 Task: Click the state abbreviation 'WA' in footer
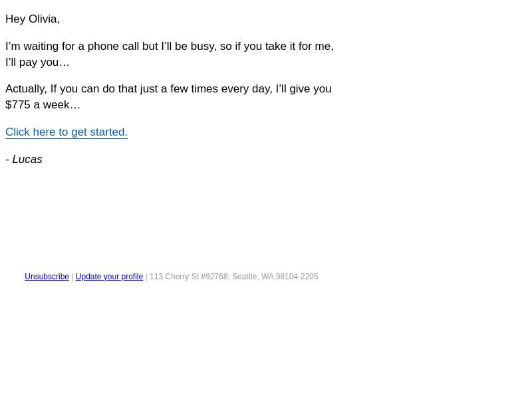(x=267, y=277)
